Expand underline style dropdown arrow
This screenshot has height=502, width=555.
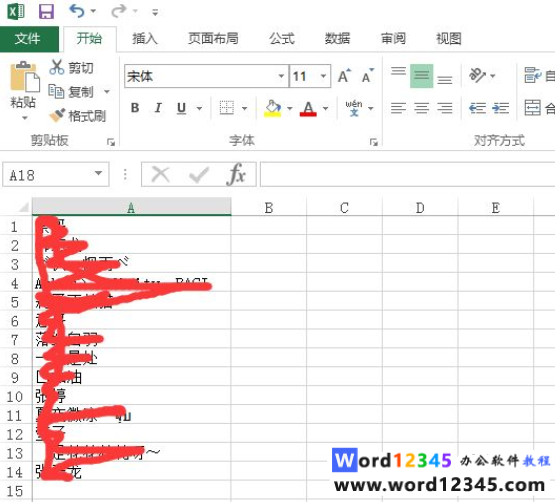(199, 108)
